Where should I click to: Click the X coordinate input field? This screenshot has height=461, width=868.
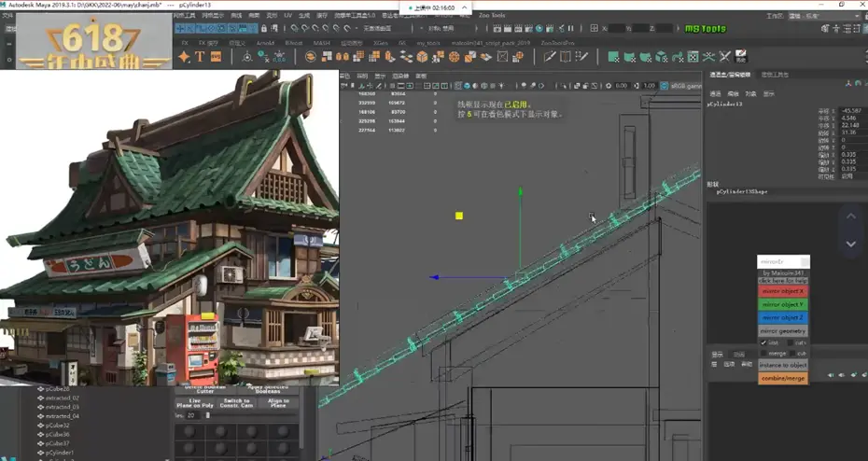pyautogui.click(x=618, y=28)
